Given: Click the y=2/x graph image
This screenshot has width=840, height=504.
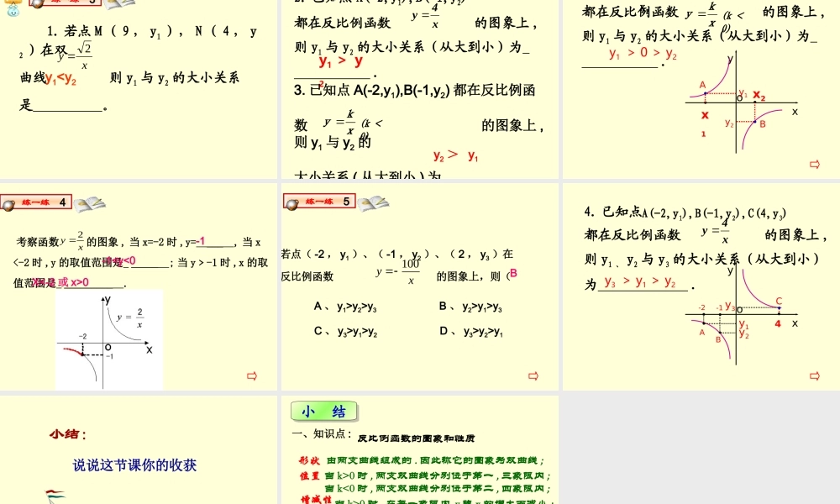Looking at the screenshot, I should click(108, 339).
